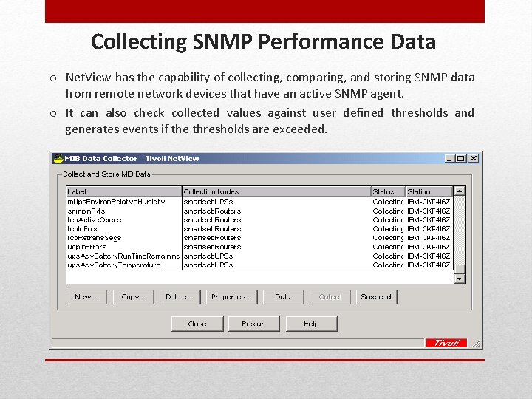Click the Tivoli logo in status bar
Screen dimensions: 532x399
point(446,343)
